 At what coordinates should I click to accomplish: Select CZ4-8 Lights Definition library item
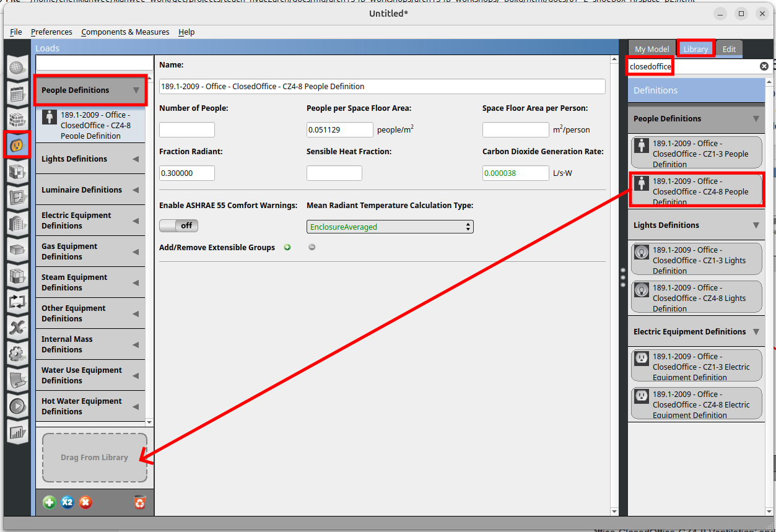pyautogui.click(x=697, y=297)
